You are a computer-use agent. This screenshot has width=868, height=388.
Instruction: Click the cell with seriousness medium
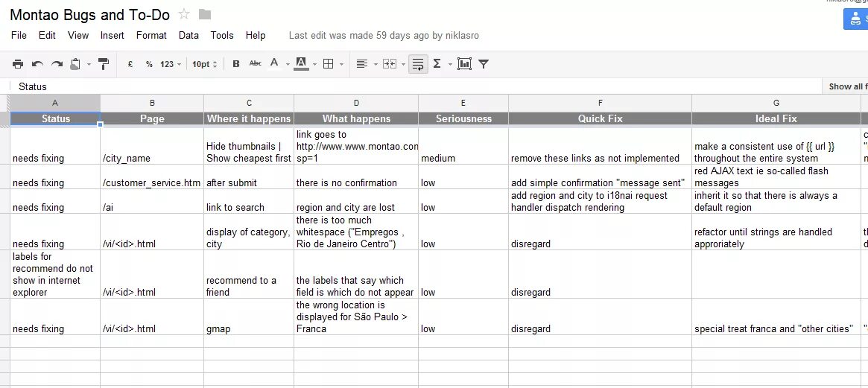point(463,146)
